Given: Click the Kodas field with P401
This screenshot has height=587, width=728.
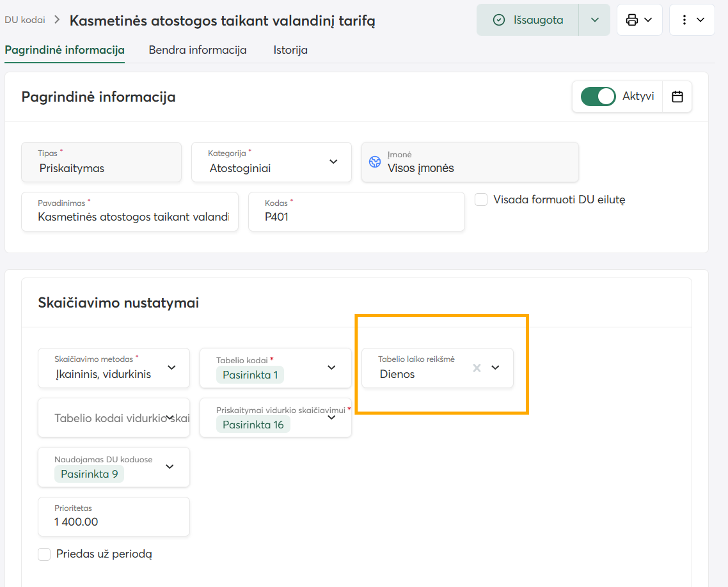Looking at the screenshot, I should pyautogui.click(x=356, y=212).
